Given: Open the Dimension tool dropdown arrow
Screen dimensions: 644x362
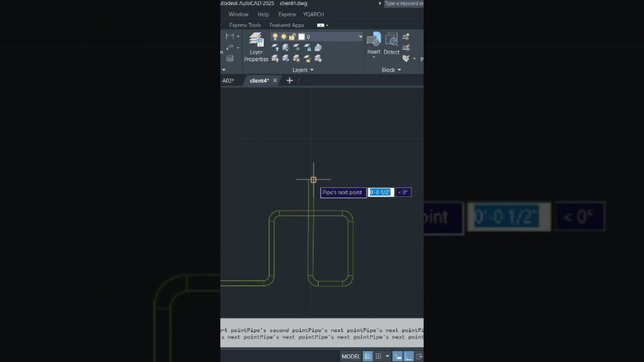Looking at the screenshot, I should 238,36.
